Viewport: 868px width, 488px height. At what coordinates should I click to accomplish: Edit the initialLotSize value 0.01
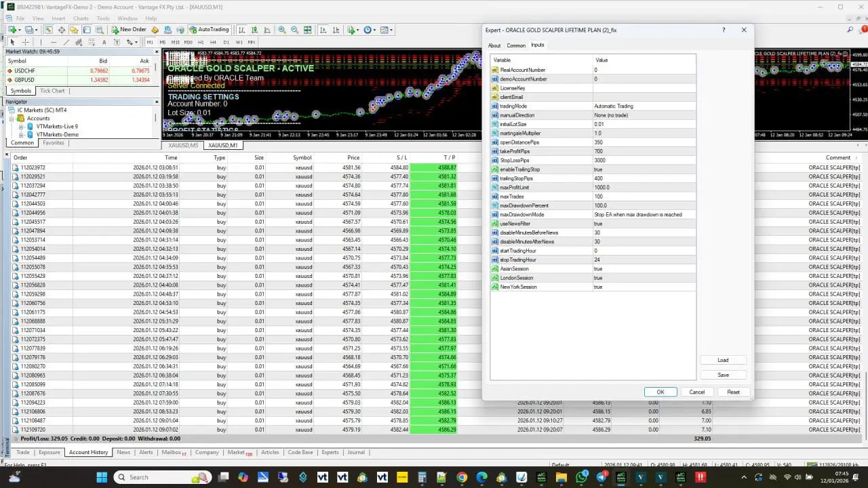(644, 124)
